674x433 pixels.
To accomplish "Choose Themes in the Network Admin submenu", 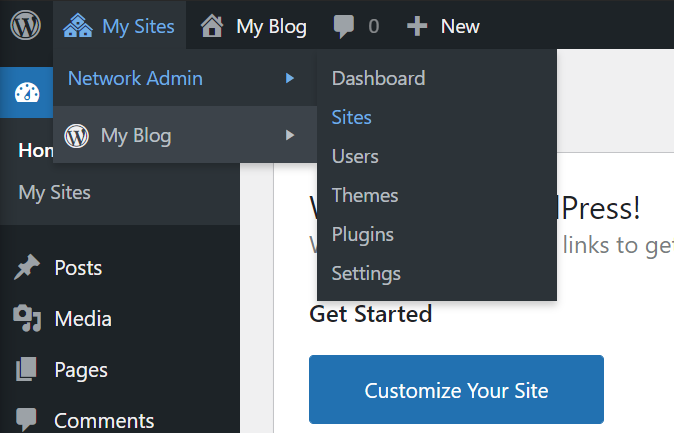I will coord(365,195).
